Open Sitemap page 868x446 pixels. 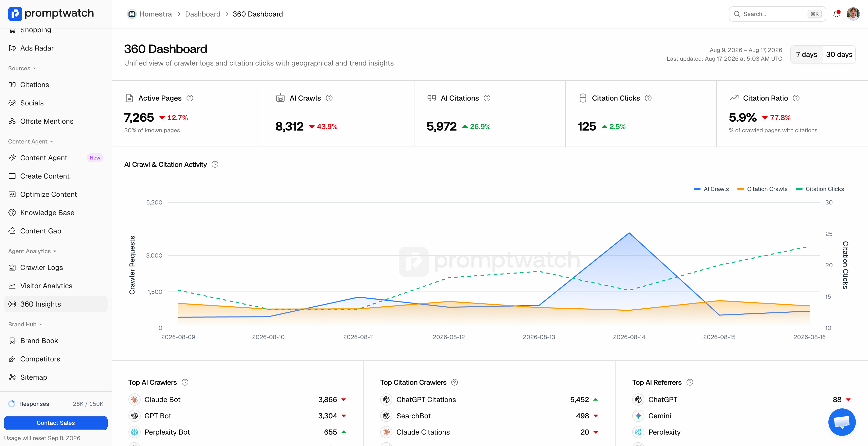(56, 377)
